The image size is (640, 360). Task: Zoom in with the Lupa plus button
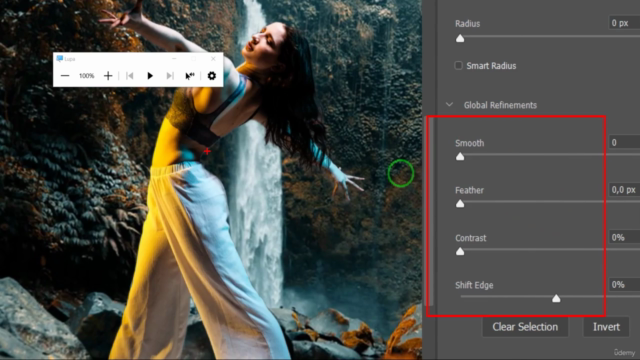tap(108, 76)
